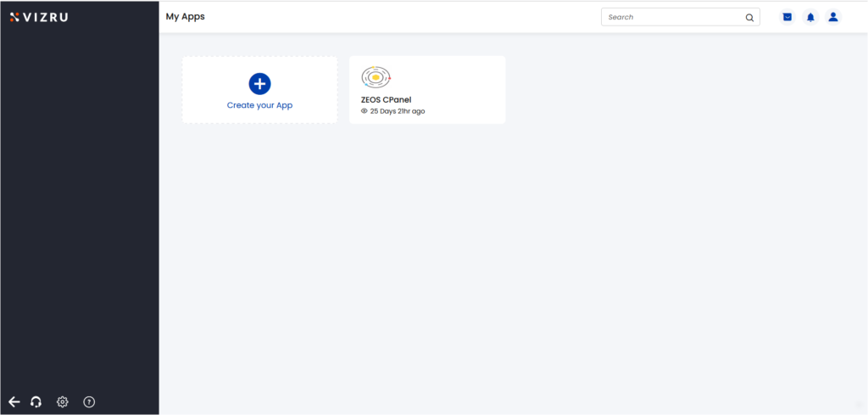Click the magnifier icon in the search box
868x415 pixels.
(749, 17)
